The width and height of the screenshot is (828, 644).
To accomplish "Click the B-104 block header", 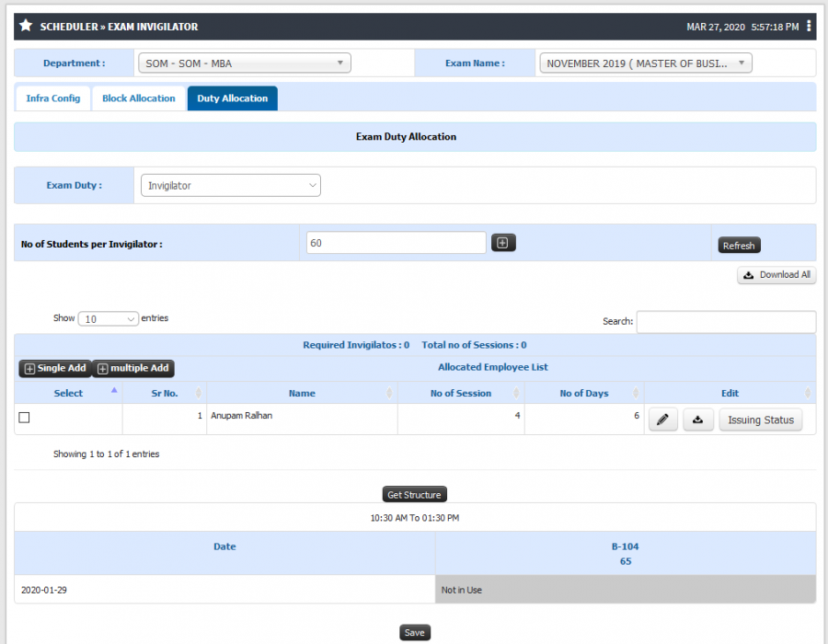I will [x=626, y=553].
